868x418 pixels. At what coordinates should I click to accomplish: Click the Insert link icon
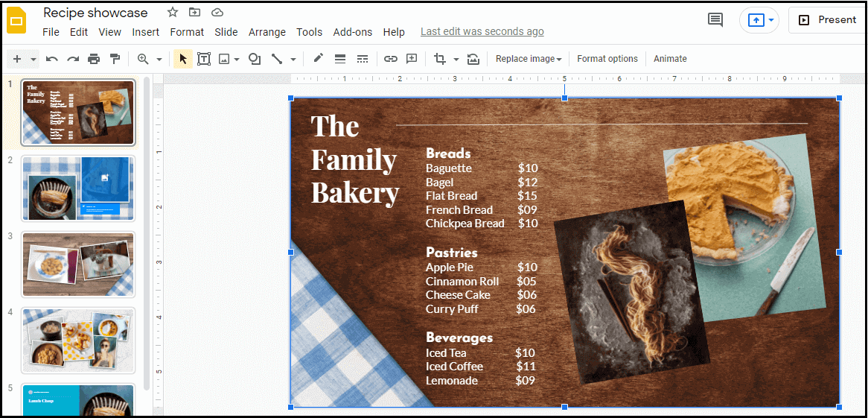(391, 59)
